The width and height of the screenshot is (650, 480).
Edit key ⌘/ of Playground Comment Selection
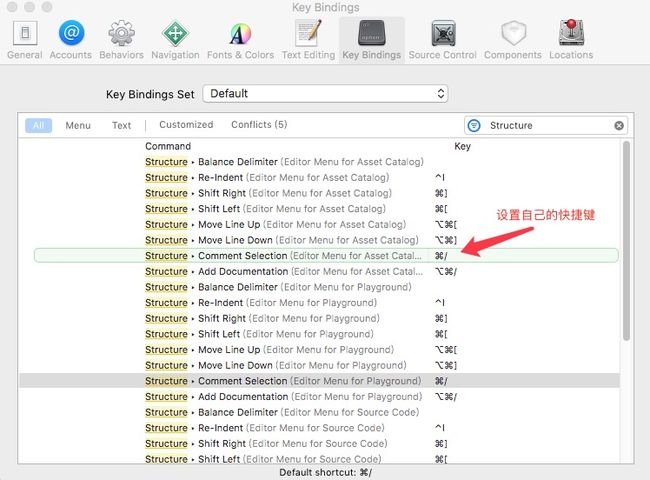(x=441, y=381)
